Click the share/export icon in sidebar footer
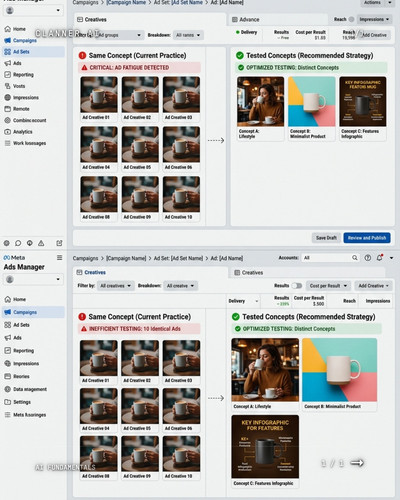Viewport: 400px width, 500px height. (59, 243)
